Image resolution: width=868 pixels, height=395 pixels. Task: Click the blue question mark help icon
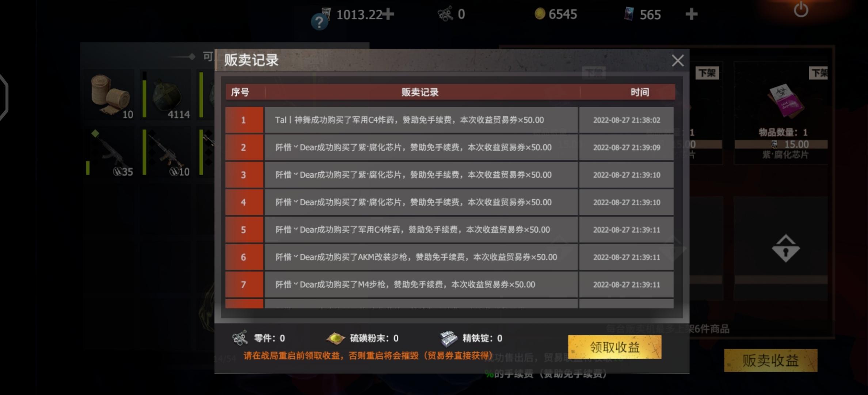coord(319,22)
